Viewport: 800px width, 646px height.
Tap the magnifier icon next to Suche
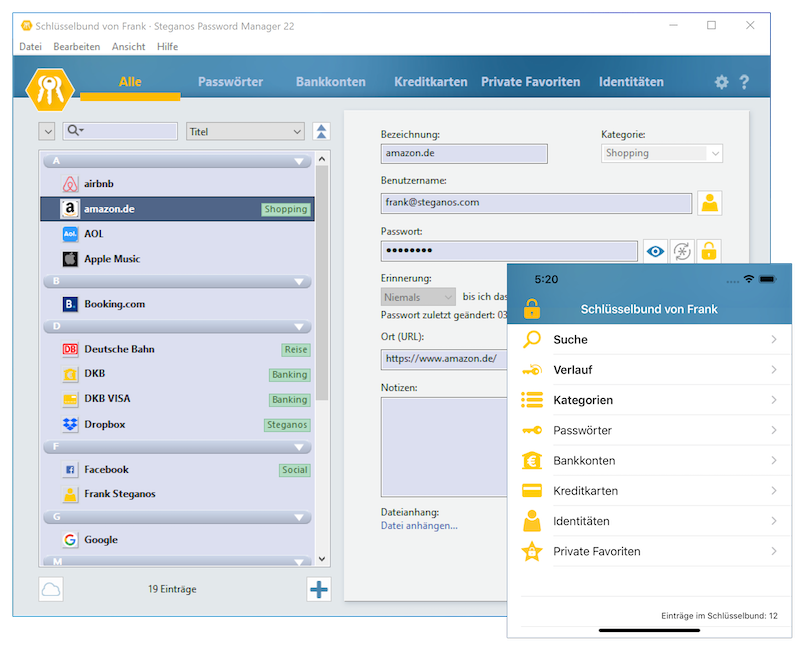(530, 339)
